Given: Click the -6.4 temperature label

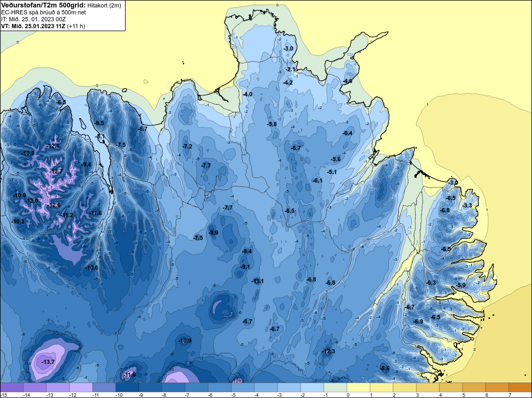Looking at the screenshot, I should click(347, 133).
